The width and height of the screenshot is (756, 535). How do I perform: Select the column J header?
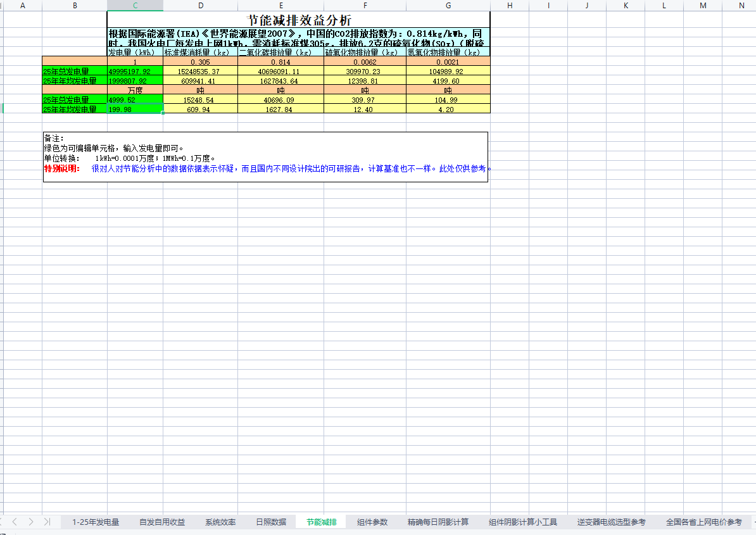coord(587,5)
